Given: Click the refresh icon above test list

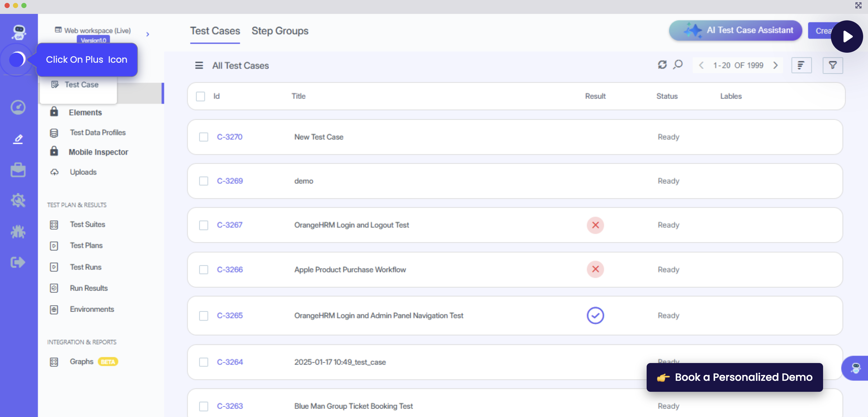Looking at the screenshot, I should click(662, 65).
